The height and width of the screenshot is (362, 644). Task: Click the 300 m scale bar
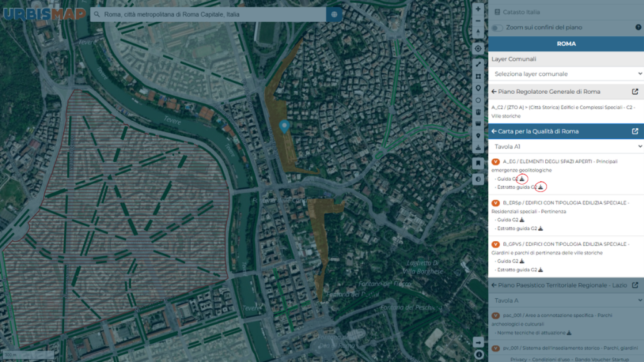point(28,355)
